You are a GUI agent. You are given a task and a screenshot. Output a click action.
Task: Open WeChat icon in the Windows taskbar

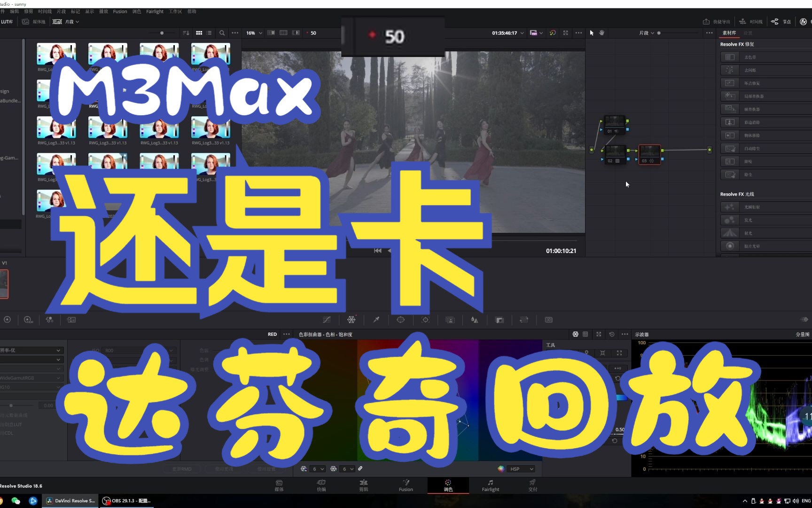[16, 501]
